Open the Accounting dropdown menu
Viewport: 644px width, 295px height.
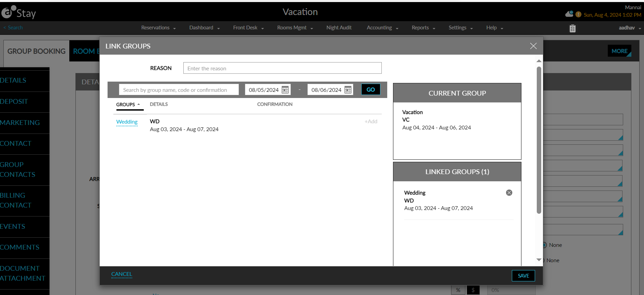(382, 28)
